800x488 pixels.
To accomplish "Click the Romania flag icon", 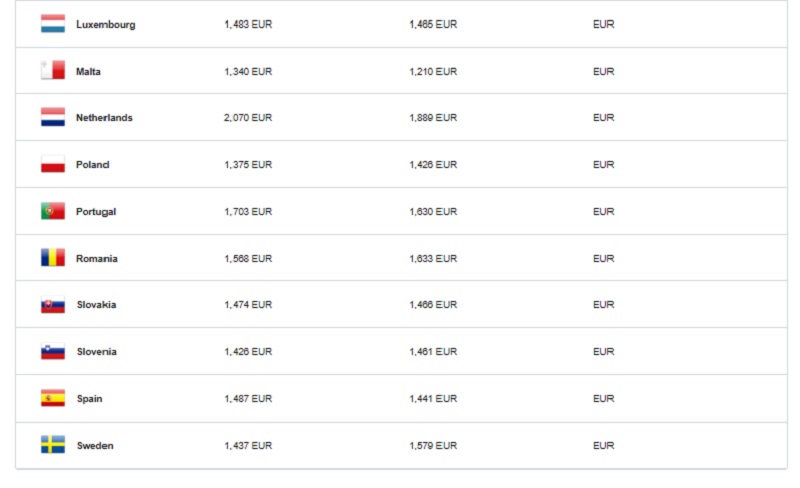I will coord(53,258).
